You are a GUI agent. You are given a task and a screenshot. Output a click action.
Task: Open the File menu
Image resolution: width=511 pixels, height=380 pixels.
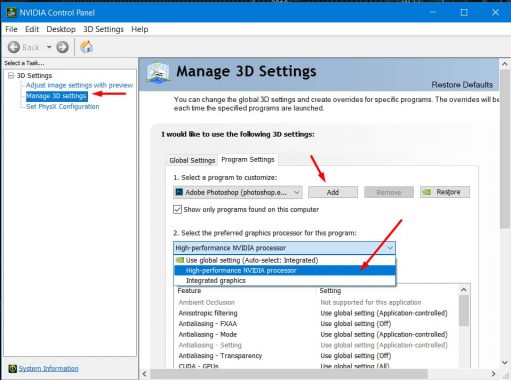(x=11, y=29)
